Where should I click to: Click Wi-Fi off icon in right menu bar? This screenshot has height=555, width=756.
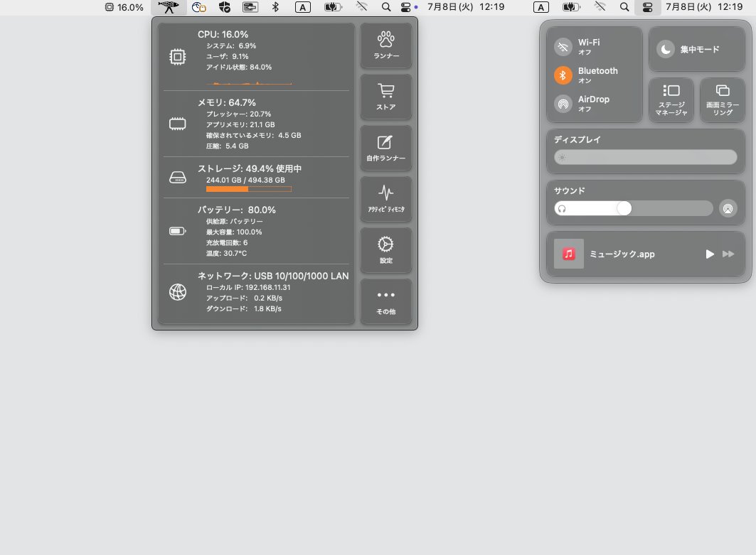pyautogui.click(x=600, y=6)
